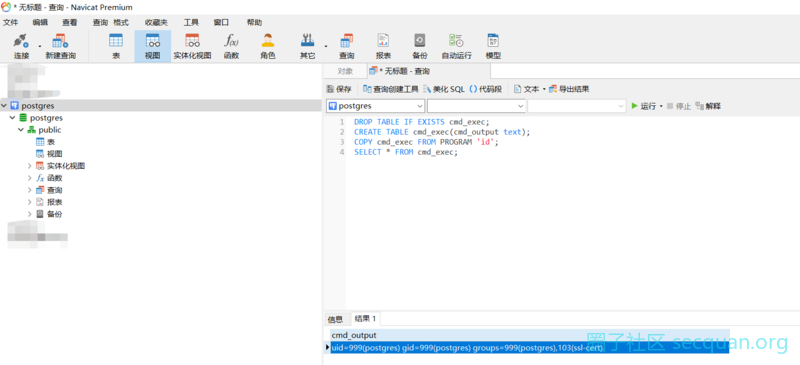Click Export Result (导出结果)

569,89
